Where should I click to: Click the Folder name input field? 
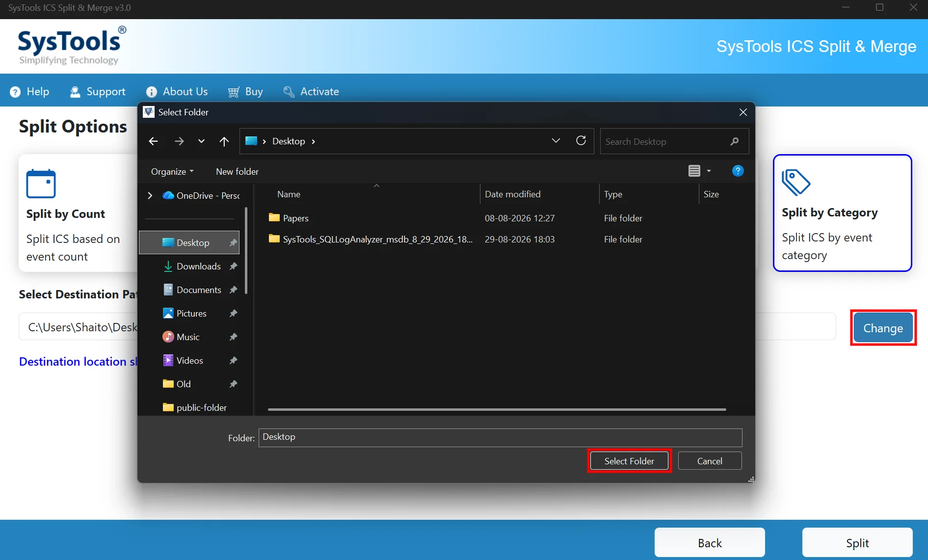point(500,437)
